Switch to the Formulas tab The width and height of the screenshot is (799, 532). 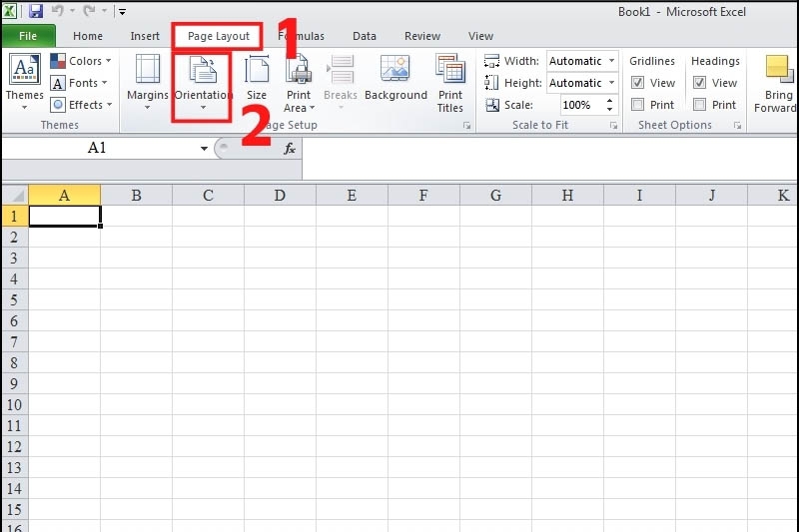click(x=302, y=36)
